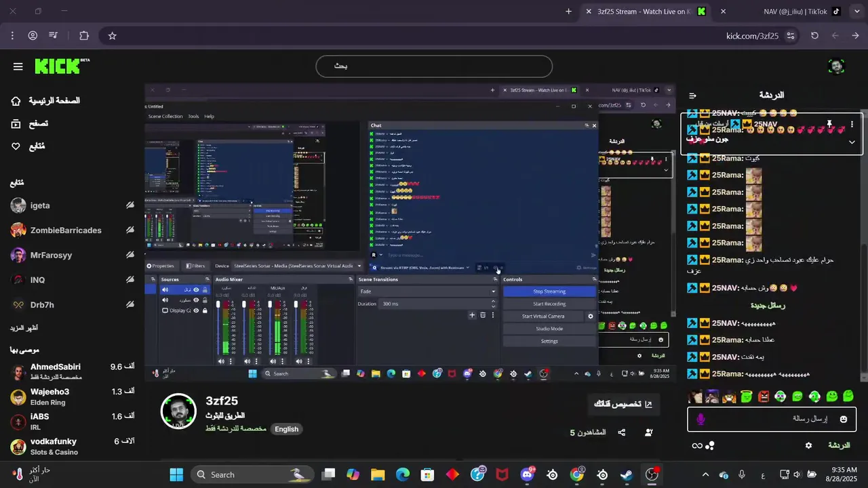This screenshot has width=868, height=488.
Task: Open the Fade transition dropdown in OBS
Action: tap(428, 291)
